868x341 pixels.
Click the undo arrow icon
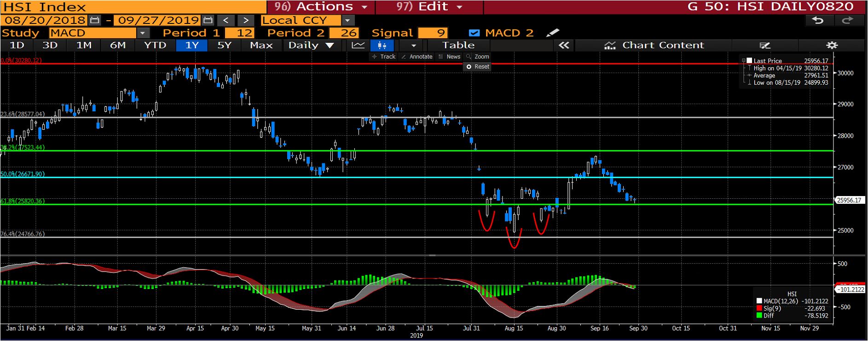817,20
